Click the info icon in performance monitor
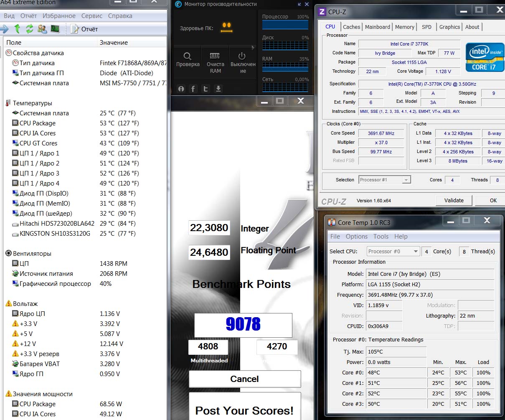Screen dimensions: 505x420 coord(181,89)
